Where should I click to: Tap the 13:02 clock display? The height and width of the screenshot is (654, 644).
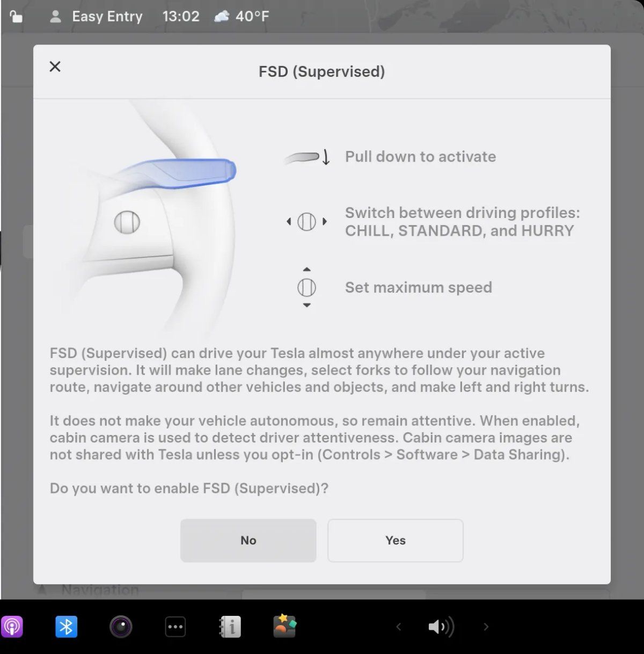(x=181, y=17)
